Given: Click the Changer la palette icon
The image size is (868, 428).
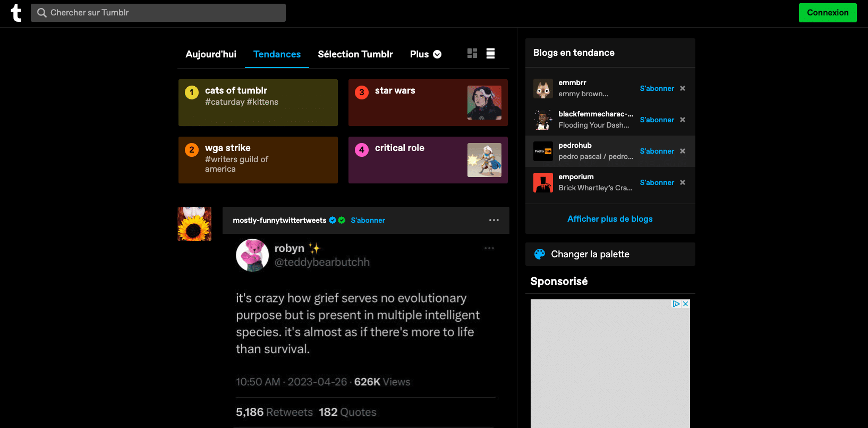Looking at the screenshot, I should click(x=540, y=254).
